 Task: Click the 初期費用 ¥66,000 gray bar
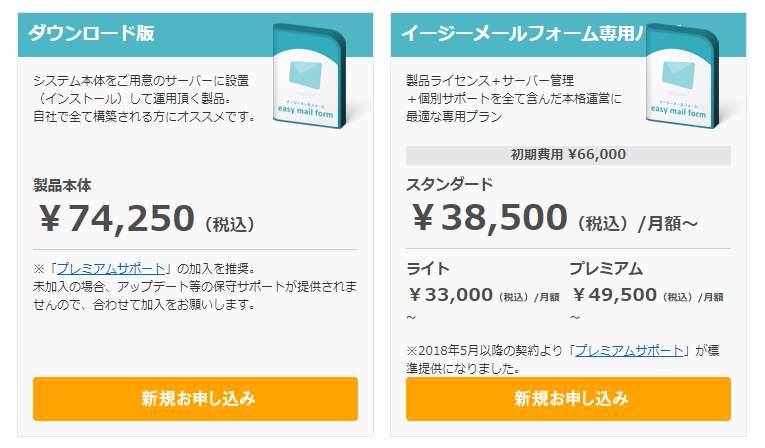[568, 155]
